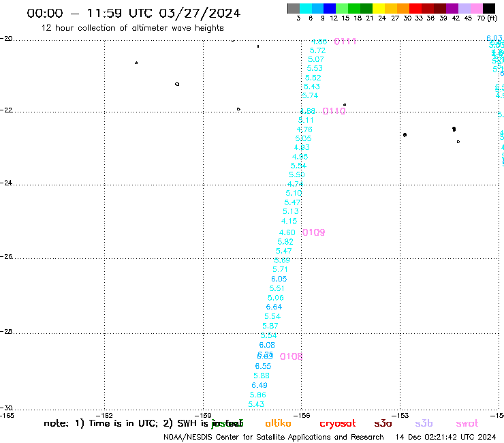Click the 4.95 wave height value

click(300, 157)
